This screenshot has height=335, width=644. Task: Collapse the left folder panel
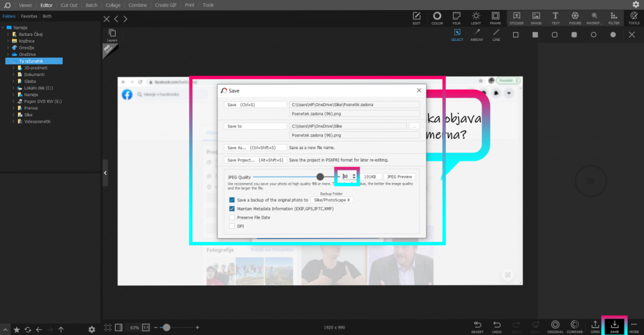[x=105, y=173]
